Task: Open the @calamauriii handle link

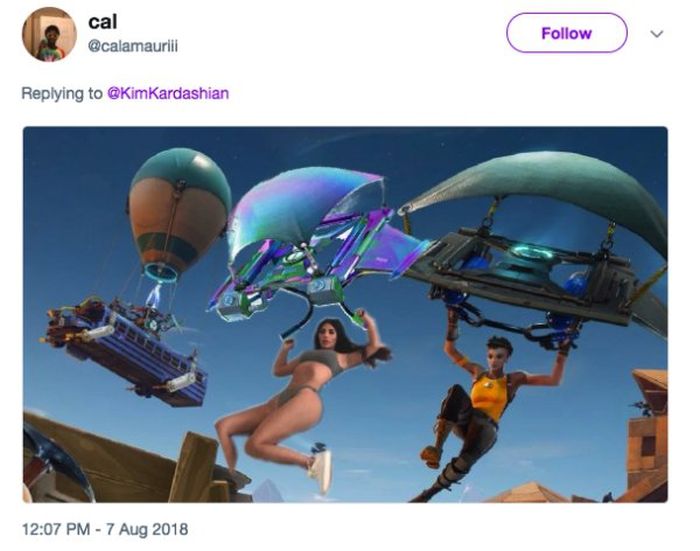Action: 133,46
